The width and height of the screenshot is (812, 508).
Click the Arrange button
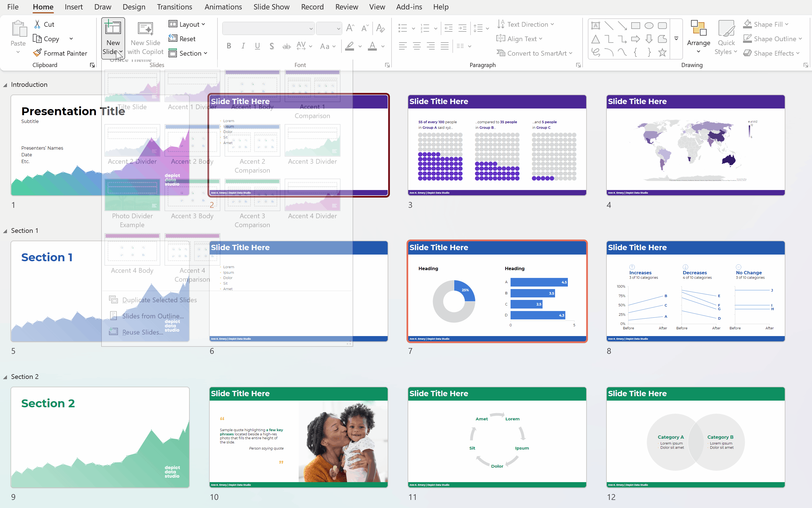pyautogui.click(x=698, y=37)
